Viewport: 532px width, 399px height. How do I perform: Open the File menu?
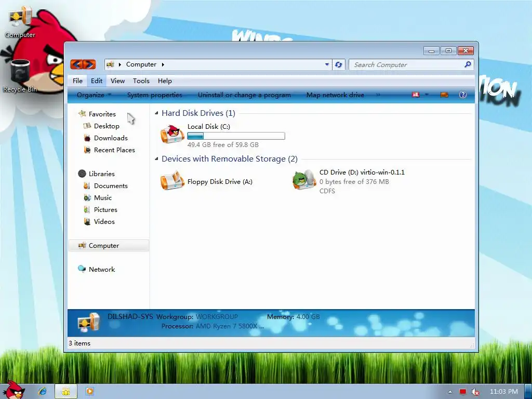77,81
